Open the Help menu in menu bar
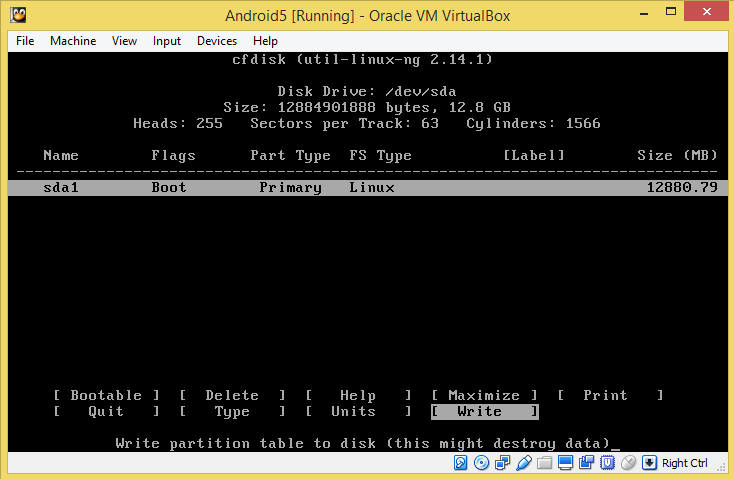 265,41
